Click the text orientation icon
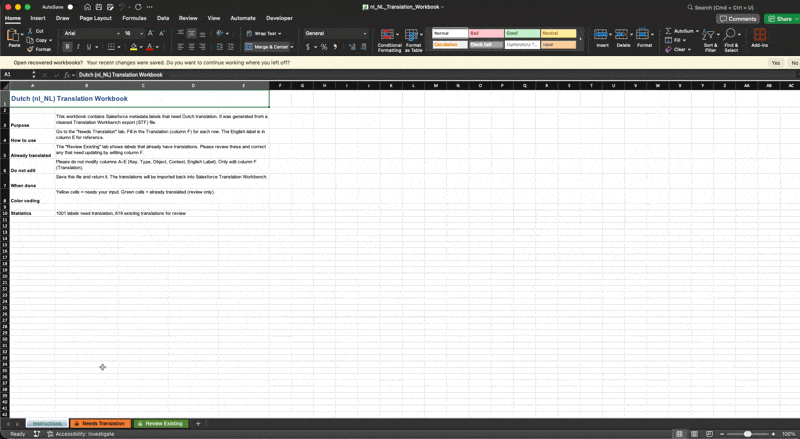800x439 pixels. [x=219, y=33]
